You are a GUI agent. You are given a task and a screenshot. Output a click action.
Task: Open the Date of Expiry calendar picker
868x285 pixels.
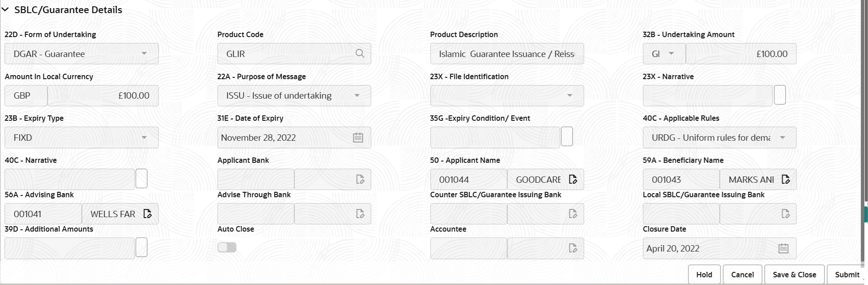point(358,138)
